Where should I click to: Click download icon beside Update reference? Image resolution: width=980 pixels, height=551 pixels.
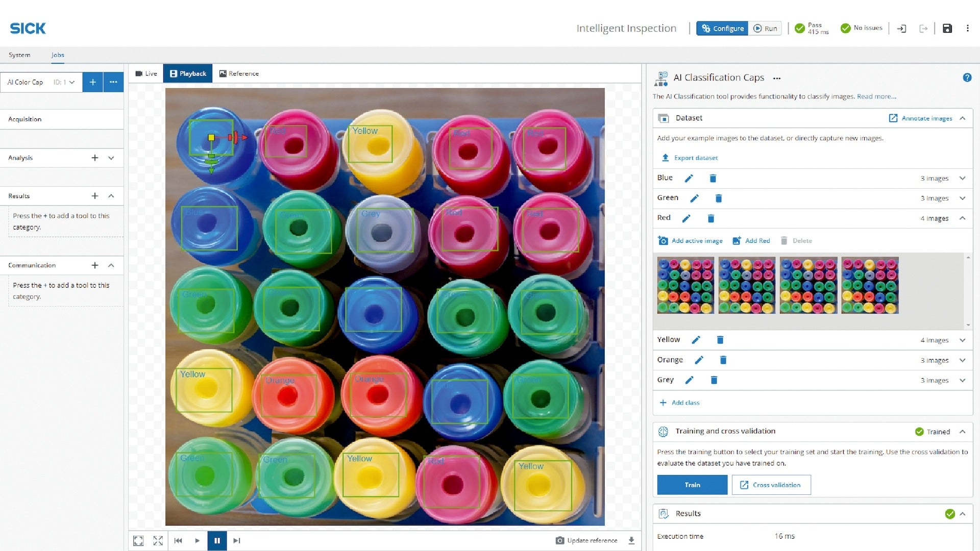(x=631, y=540)
